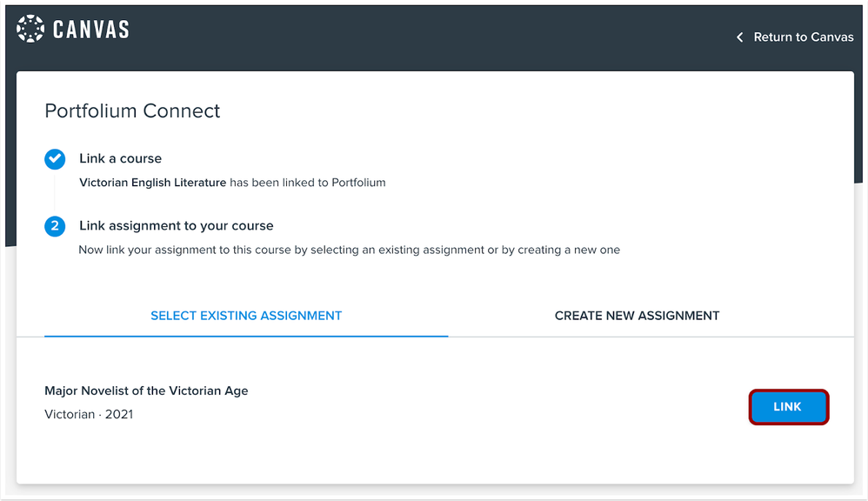
Task: Click 'has been linked to Portfolium' text
Action: click(x=308, y=183)
